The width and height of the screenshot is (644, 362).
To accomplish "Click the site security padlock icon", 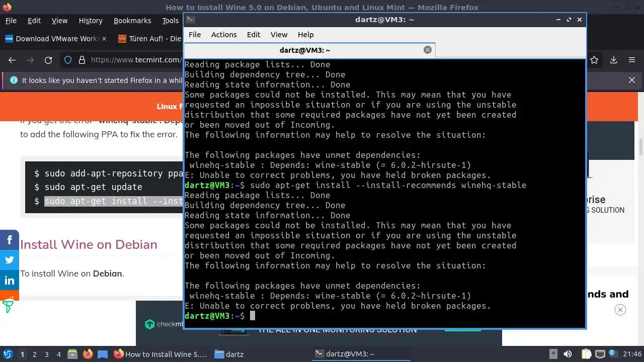I will click(82, 60).
